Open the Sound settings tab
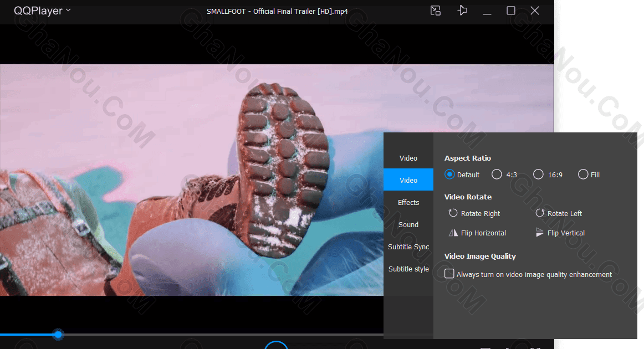This screenshot has width=644, height=349. (408, 224)
